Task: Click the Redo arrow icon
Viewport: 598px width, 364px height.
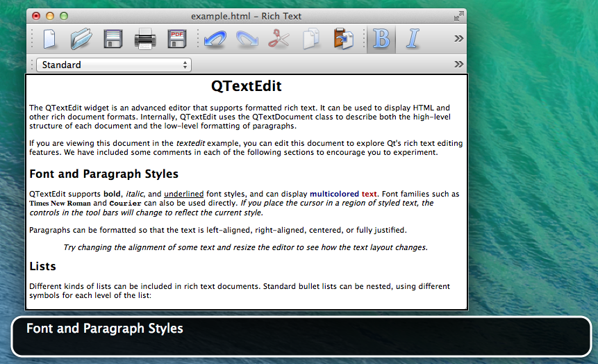Action: coord(247,39)
